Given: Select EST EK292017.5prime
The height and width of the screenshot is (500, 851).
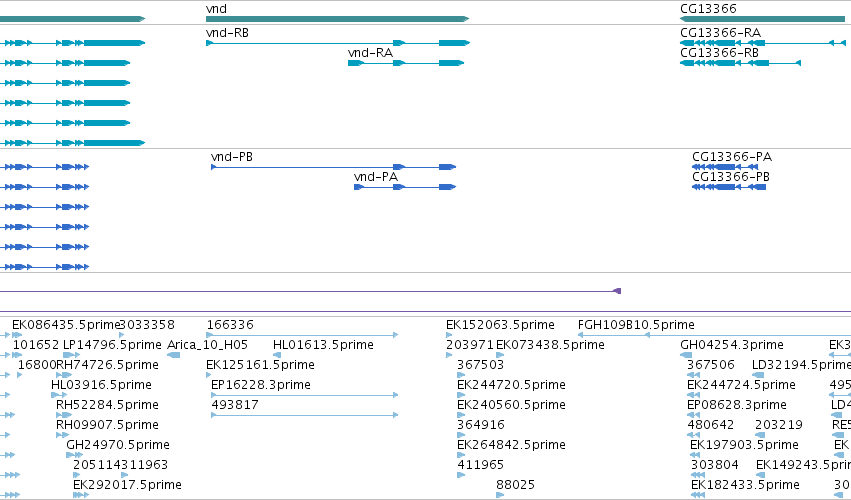Looking at the screenshot, I should point(127,485).
